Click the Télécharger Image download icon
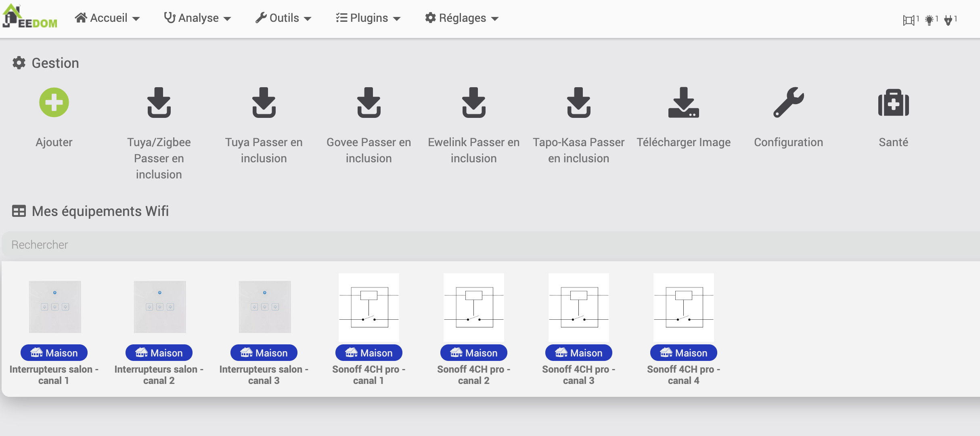The width and height of the screenshot is (980, 436). click(x=683, y=103)
